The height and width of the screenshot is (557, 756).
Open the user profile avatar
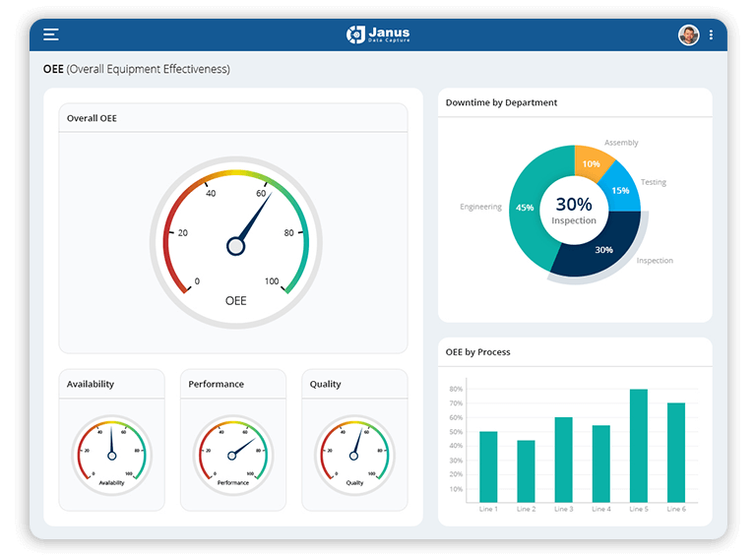pyautogui.click(x=688, y=34)
